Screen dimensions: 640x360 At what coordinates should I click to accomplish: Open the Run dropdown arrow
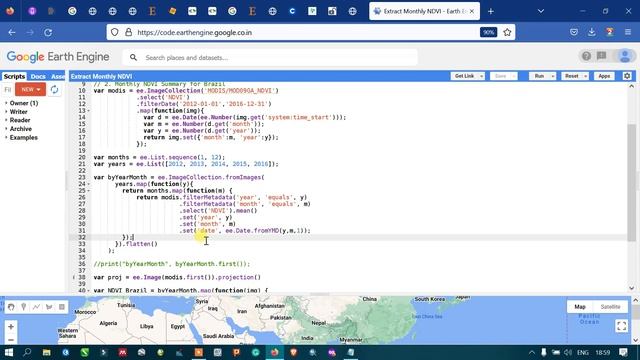(x=553, y=76)
